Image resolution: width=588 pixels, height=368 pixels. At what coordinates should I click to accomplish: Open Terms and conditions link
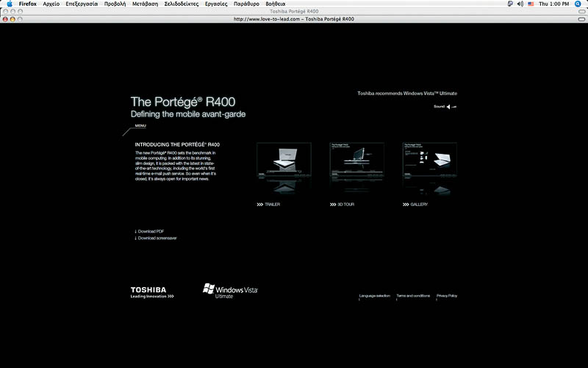tap(413, 296)
